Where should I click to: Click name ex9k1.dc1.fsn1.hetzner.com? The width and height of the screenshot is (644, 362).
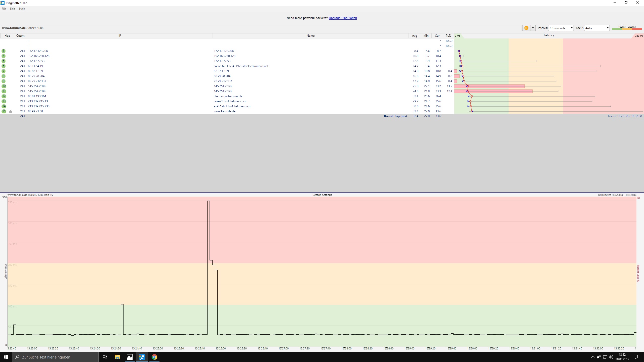click(x=232, y=106)
